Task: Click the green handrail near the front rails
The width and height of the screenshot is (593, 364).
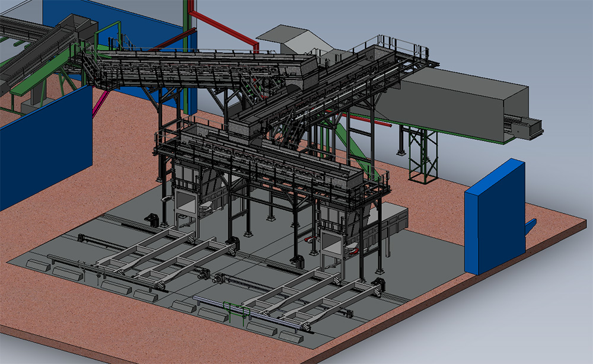Action: pyautogui.click(x=237, y=312)
